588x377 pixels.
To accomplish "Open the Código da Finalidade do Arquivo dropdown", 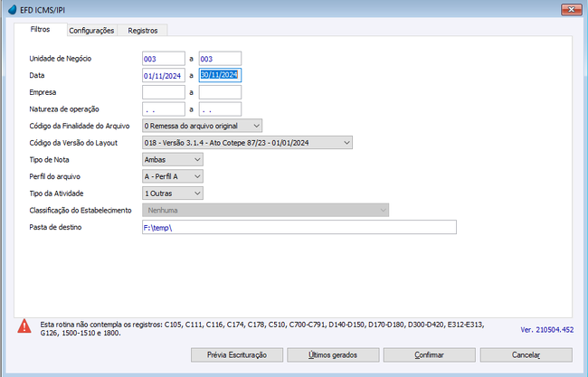I will click(202, 126).
